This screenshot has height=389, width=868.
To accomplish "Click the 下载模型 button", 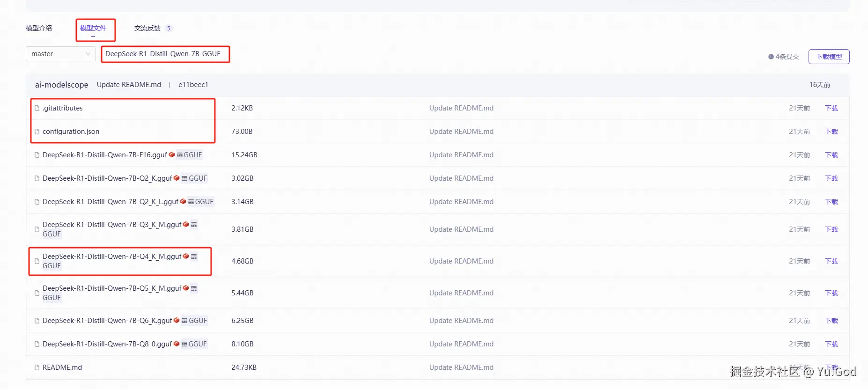I will coord(829,57).
